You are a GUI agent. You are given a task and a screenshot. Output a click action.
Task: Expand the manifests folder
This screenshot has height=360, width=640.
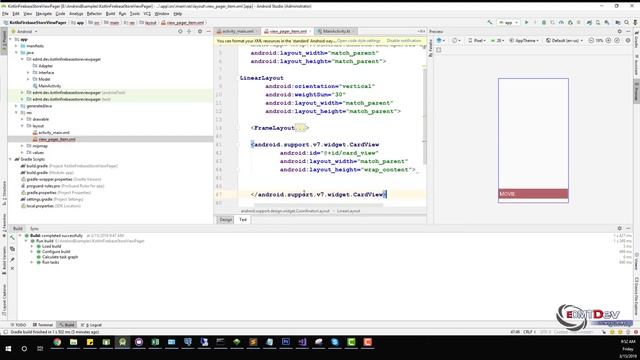point(16,46)
